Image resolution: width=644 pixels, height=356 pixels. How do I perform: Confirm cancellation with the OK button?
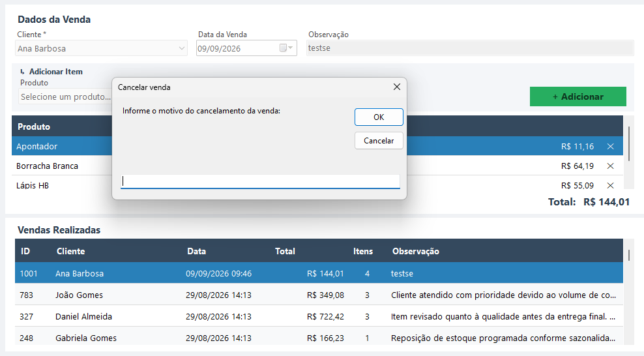tap(379, 117)
